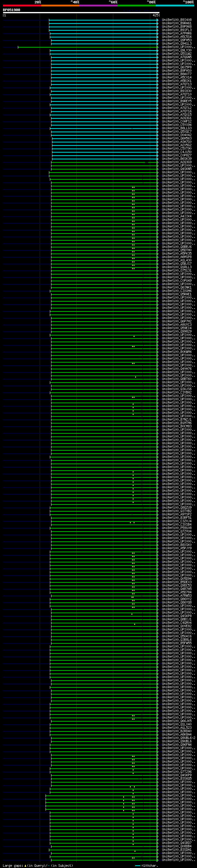
Task: Select the UniRef100_O75131 label
Action: (x=177, y=271)
